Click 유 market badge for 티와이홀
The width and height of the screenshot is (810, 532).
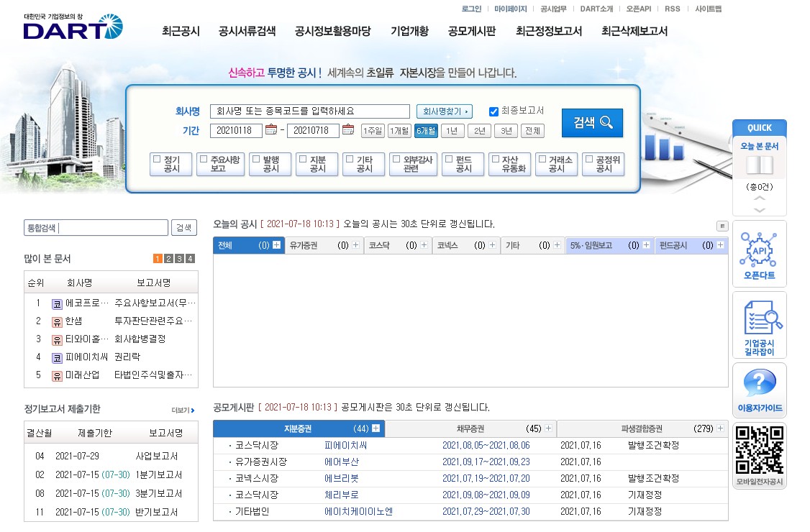point(57,340)
